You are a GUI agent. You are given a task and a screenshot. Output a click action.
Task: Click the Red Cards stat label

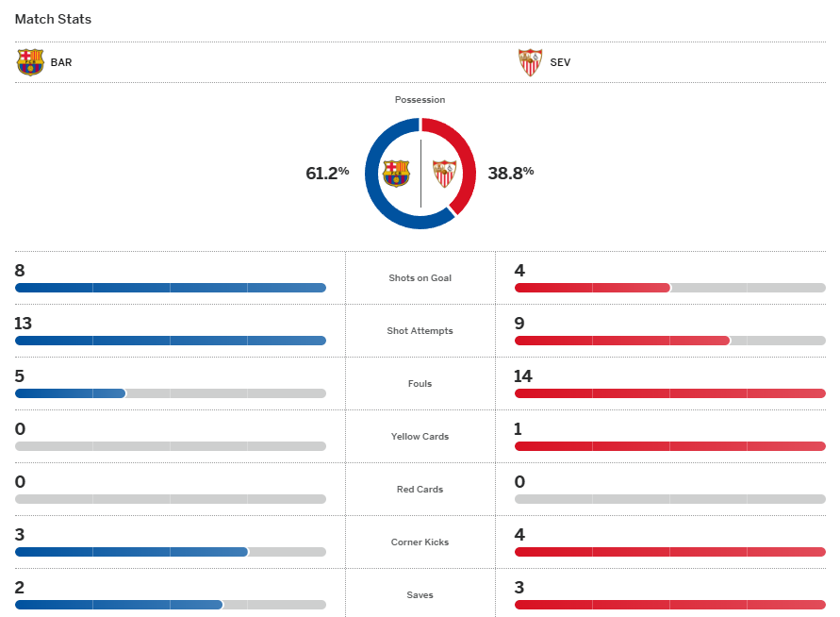[x=420, y=490]
